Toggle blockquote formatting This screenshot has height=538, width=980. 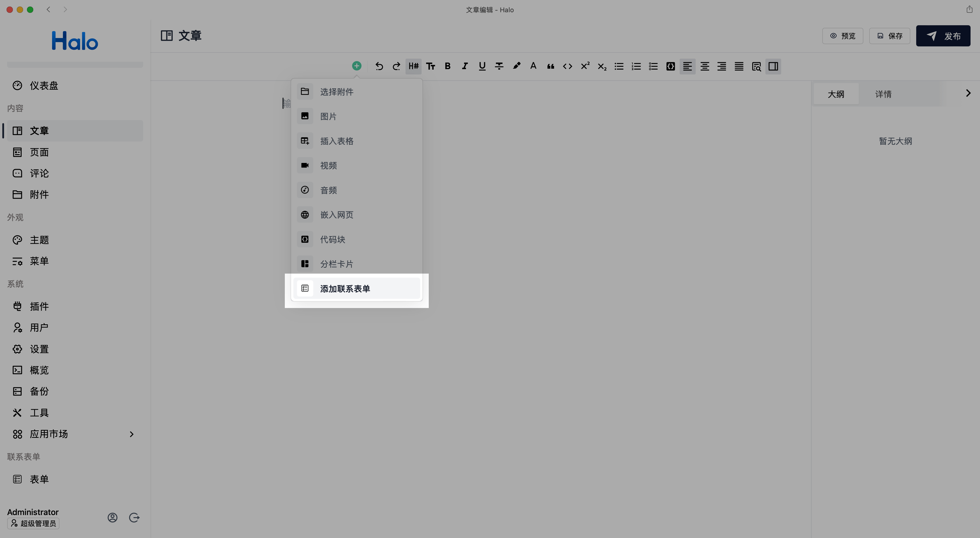pyautogui.click(x=550, y=66)
